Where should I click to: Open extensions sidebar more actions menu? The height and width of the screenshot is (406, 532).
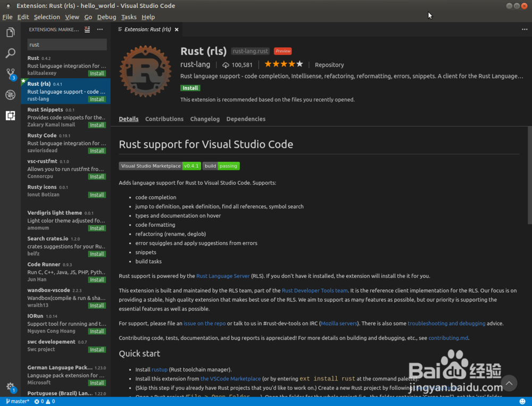100,30
